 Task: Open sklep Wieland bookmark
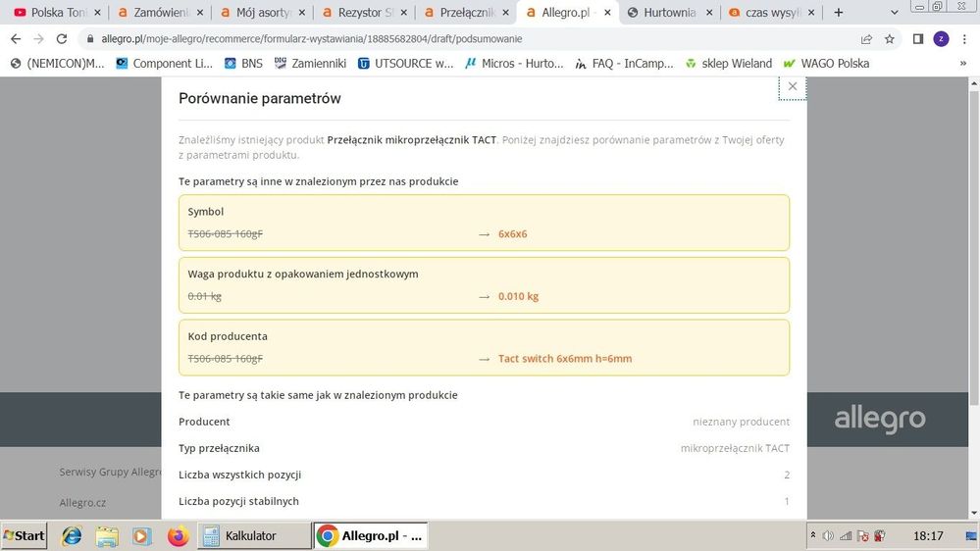(x=728, y=63)
